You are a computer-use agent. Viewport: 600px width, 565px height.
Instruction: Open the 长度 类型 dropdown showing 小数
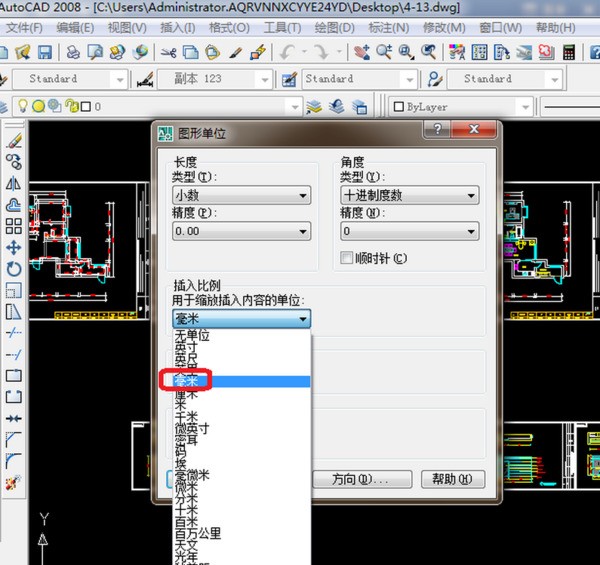(241, 196)
